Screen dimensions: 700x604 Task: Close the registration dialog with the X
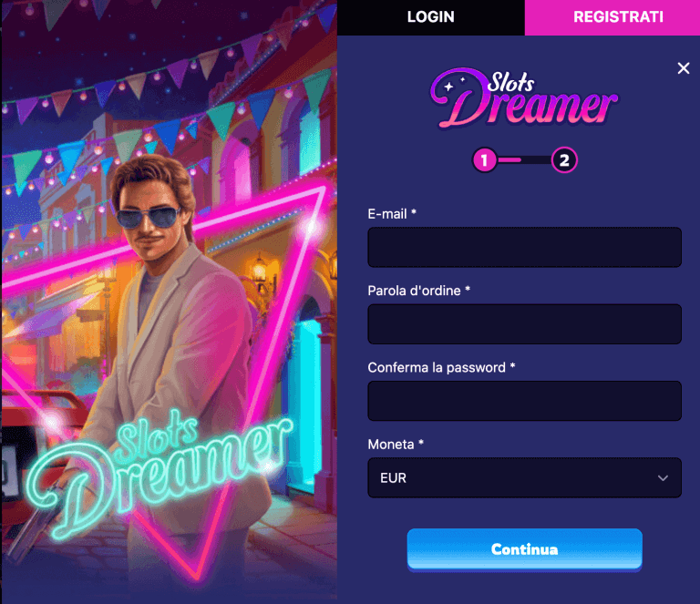coord(683,68)
